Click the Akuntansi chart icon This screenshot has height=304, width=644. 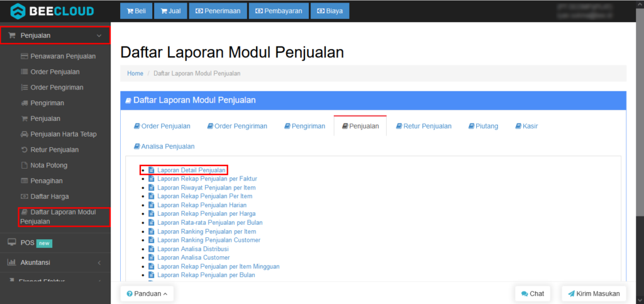pos(11,262)
